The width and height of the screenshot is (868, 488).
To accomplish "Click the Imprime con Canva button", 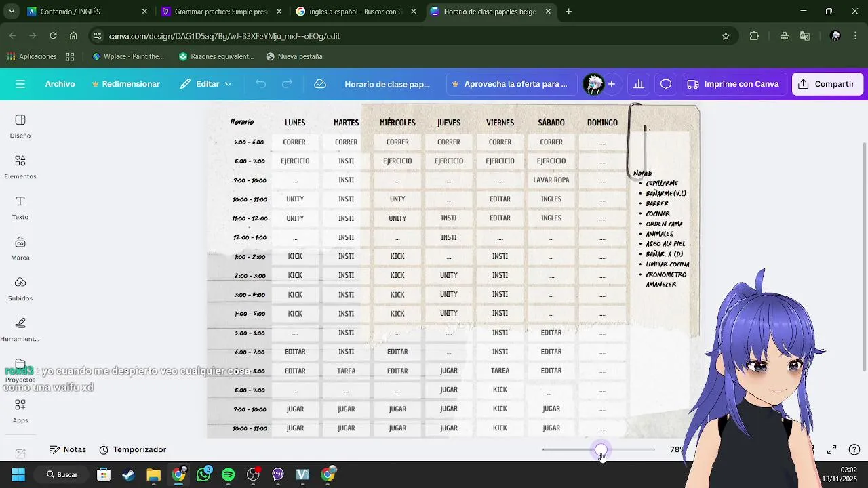I will [x=733, y=84].
